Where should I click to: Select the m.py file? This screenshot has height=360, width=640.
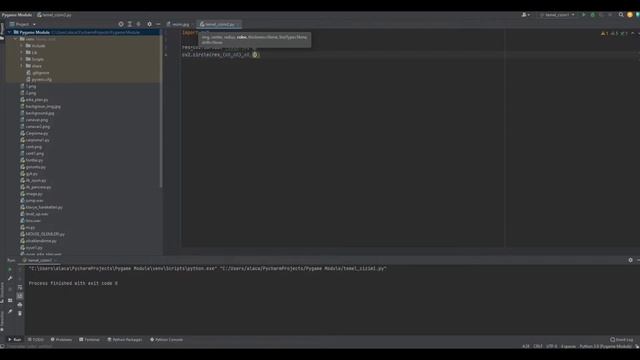tap(28, 227)
